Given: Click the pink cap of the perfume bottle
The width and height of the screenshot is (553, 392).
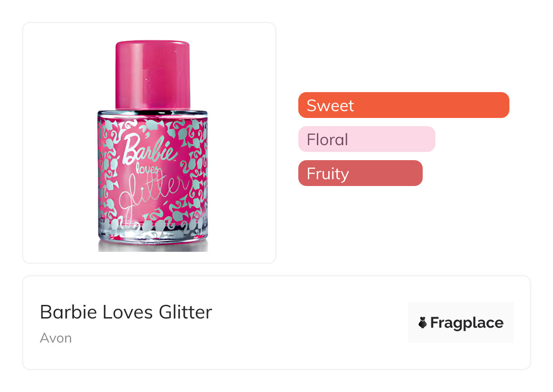Looking at the screenshot, I should tap(152, 73).
